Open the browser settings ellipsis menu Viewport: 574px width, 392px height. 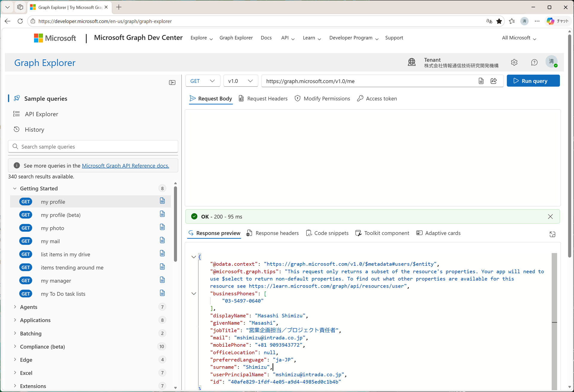point(537,21)
